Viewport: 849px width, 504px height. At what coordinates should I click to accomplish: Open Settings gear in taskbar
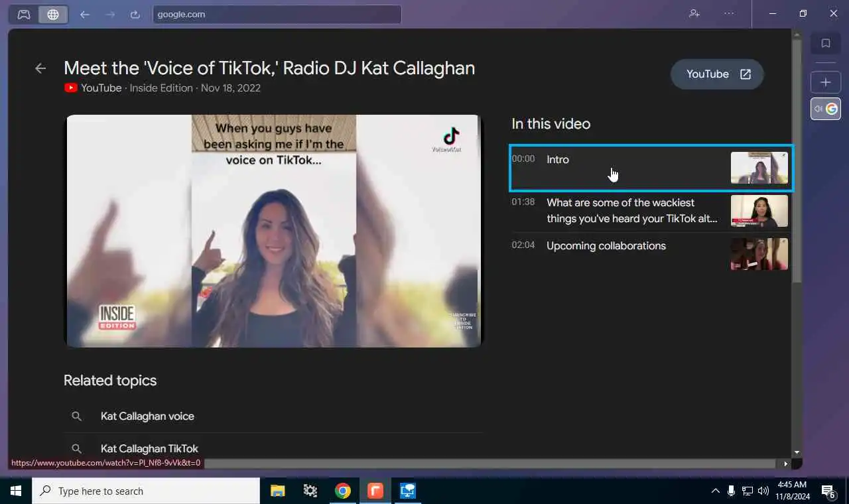(310, 491)
